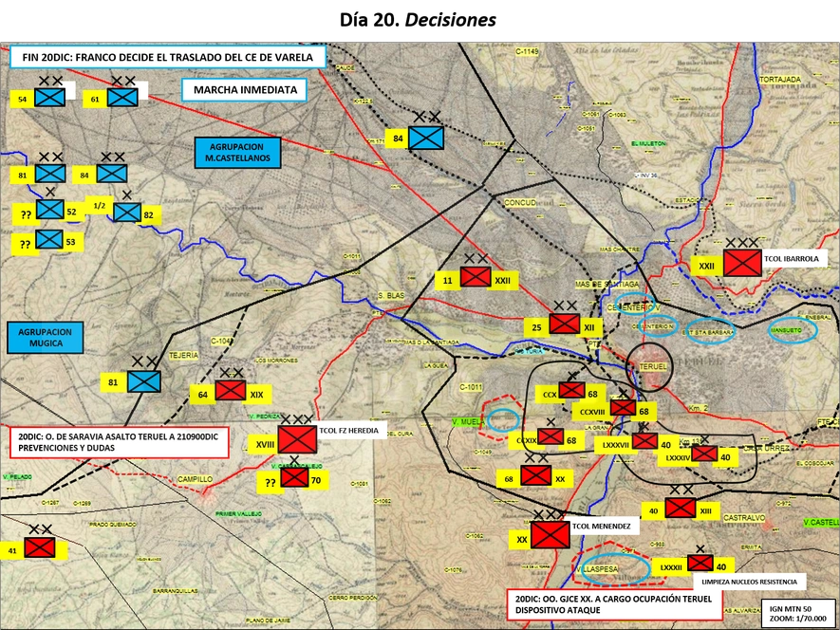Select the red division 64 symbol labeled XIX
Screen dimensions: 840x630
tap(231, 391)
